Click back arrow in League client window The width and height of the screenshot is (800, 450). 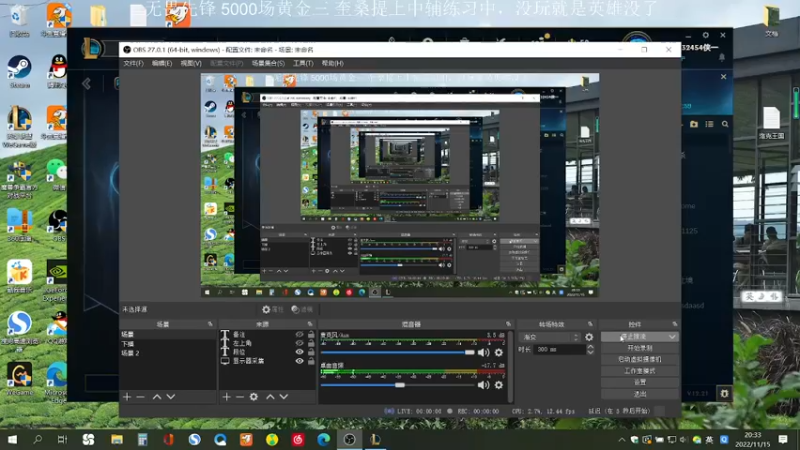87,83
